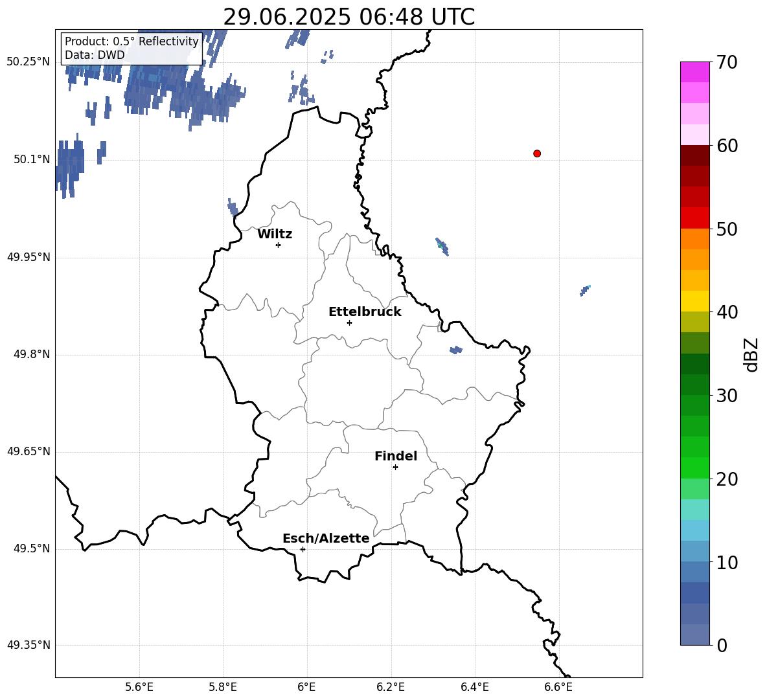
Task: Click the Esch/Alzette station cross marker
Action: [303, 549]
